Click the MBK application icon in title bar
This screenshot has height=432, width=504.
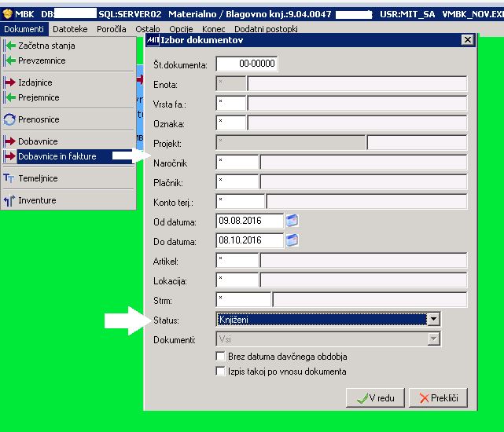click(7, 14)
